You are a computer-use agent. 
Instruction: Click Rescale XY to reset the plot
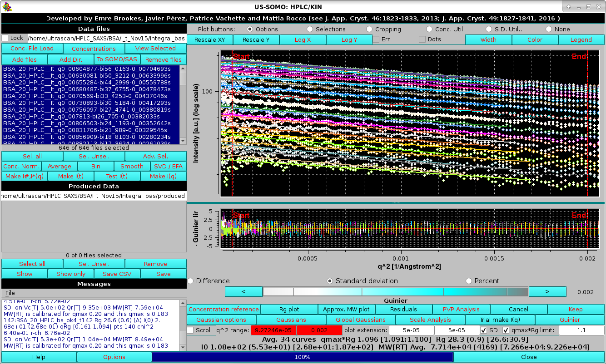[x=209, y=39]
